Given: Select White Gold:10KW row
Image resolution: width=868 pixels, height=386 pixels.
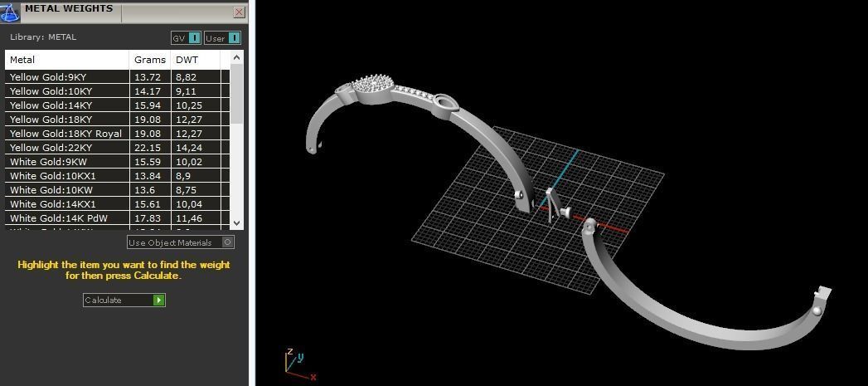Looking at the screenshot, I should (x=117, y=190).
